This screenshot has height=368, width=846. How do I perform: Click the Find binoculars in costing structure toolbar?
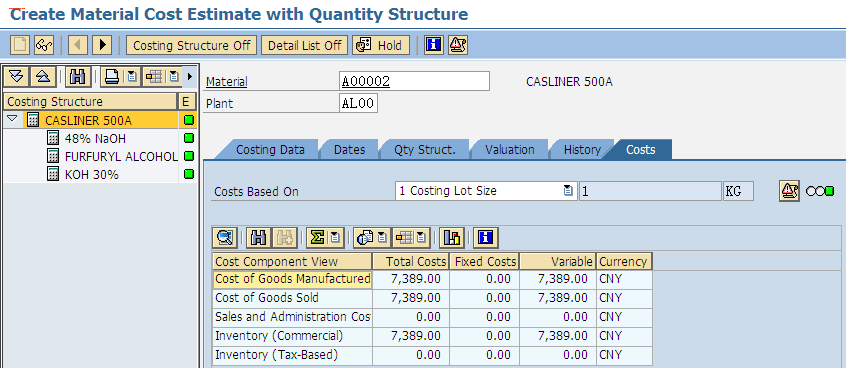point(78,77)
